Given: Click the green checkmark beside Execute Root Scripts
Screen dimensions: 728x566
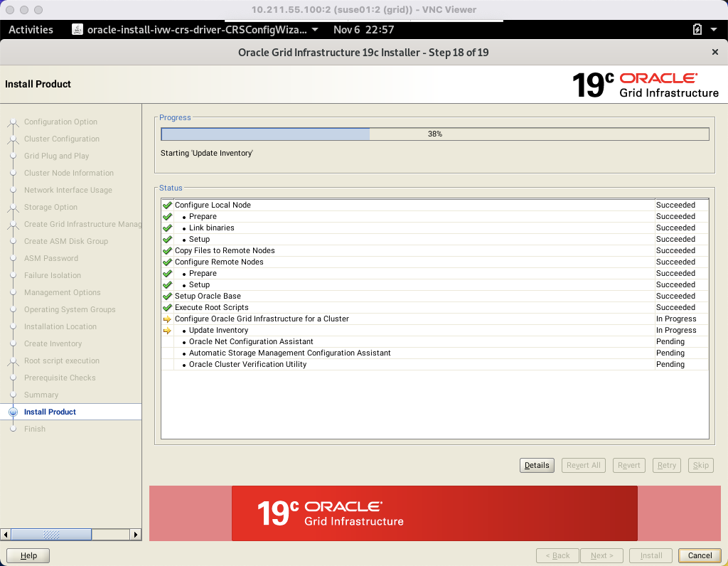Looking at the screenshot, I should tap(167, 307).
